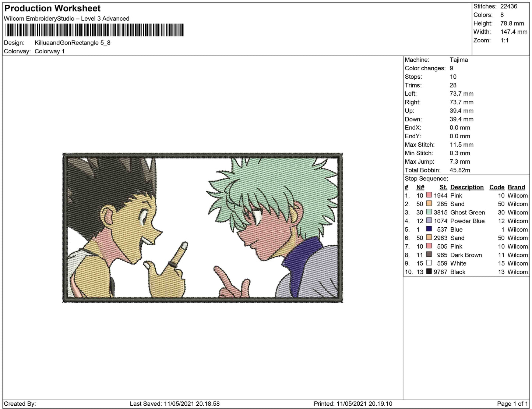Click the stitch count "1074" in row 4
The height and width of the screenshot is (409, 532).
[441, 221]
